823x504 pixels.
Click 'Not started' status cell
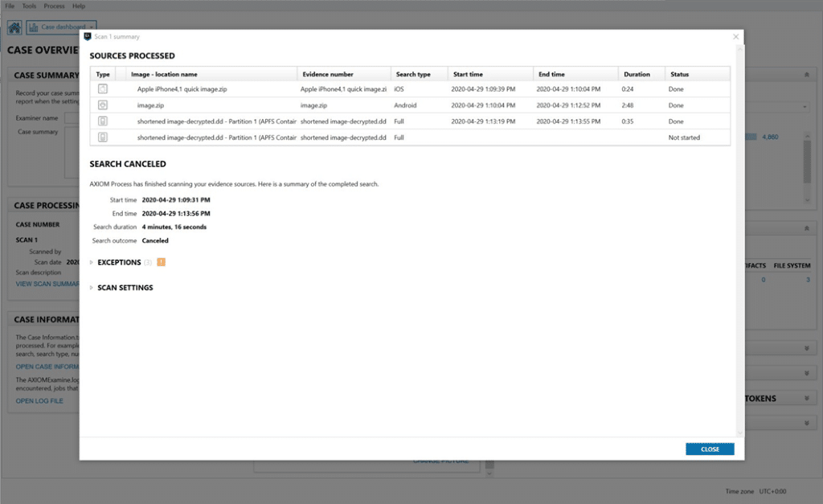tap(684, 137)
